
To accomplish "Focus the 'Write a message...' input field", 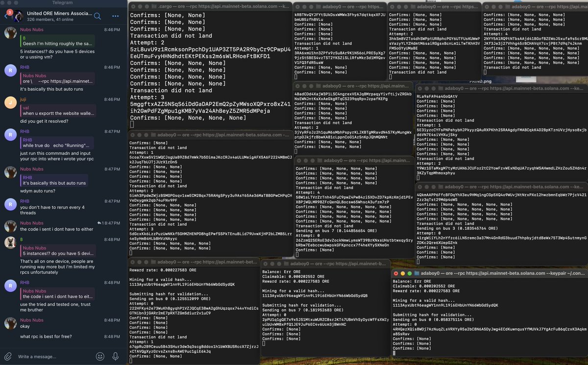I will [54, 356].
